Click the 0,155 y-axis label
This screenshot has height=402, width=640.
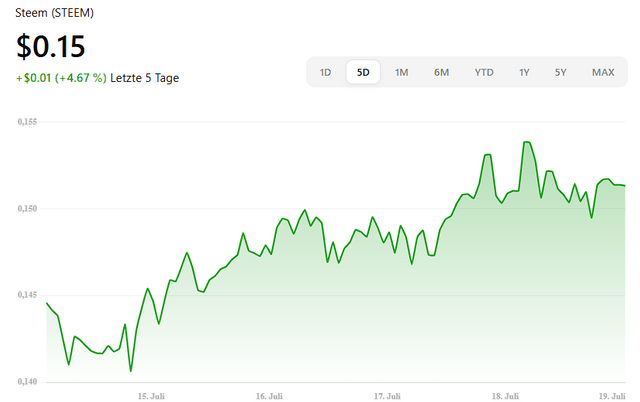[27, 122]
